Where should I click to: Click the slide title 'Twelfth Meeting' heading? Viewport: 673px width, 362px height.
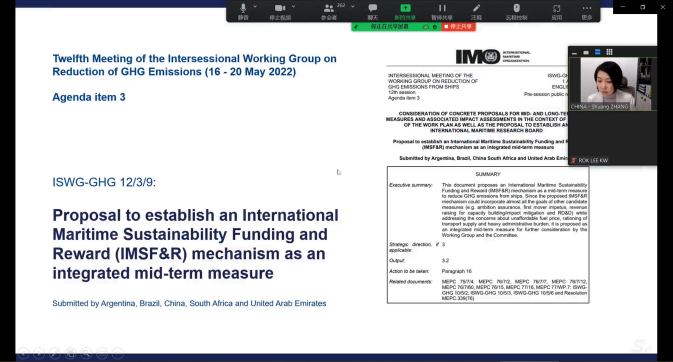tap(194, 65)
